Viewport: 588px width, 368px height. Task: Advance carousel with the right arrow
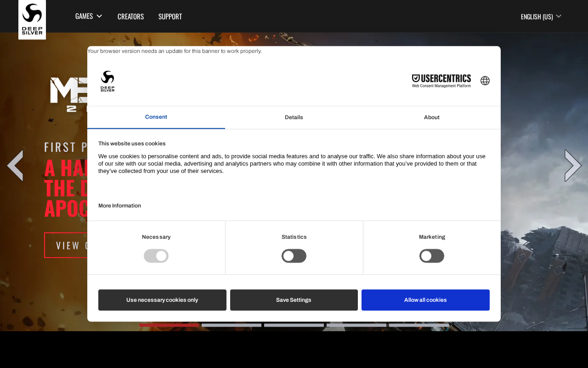tap(573, 166)
